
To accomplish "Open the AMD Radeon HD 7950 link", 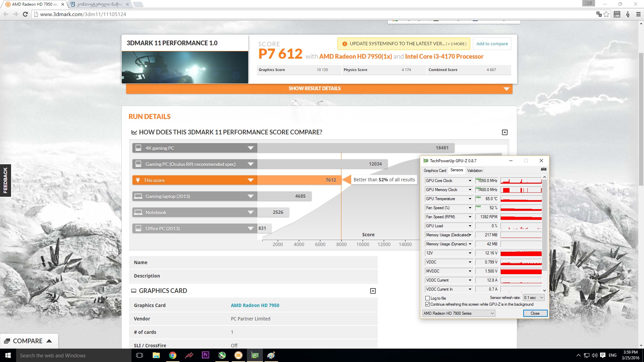I will pos(255,305).
